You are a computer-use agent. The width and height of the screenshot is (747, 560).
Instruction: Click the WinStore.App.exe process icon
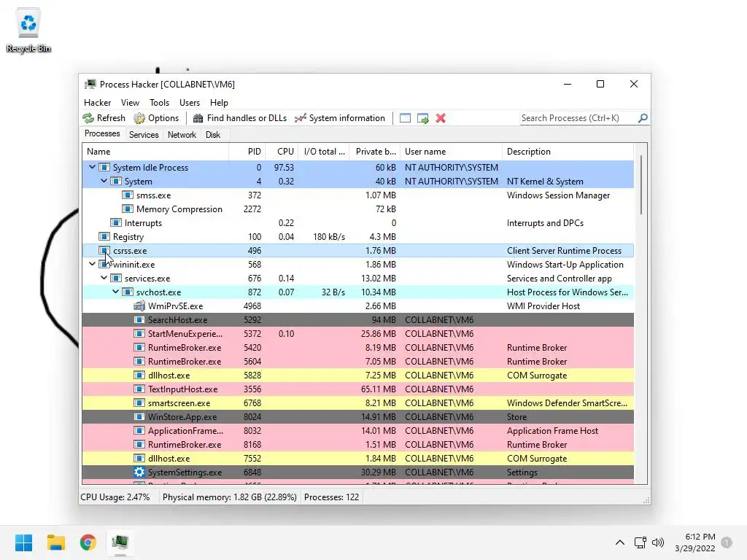point(139,416)
